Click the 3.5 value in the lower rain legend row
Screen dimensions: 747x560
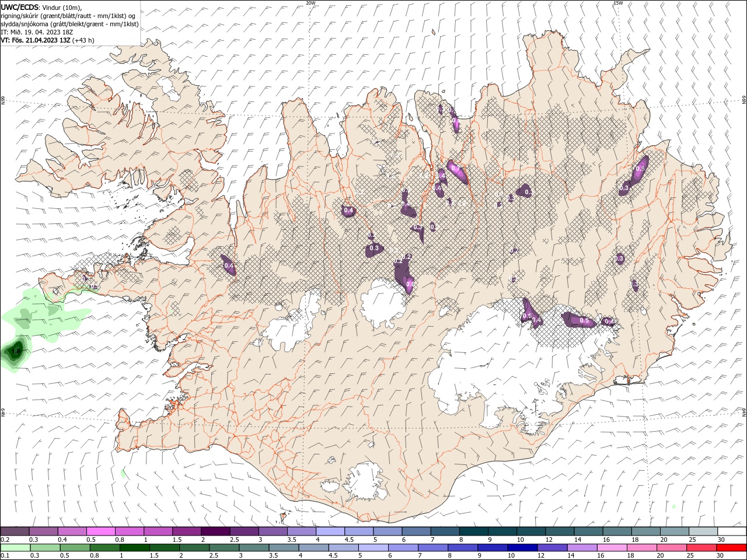click(x=273, y=556)
